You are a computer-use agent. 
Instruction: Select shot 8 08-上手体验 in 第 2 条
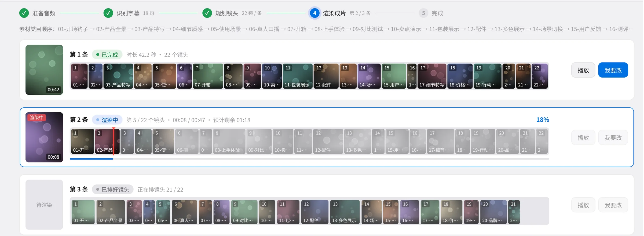tap(229, 141)
